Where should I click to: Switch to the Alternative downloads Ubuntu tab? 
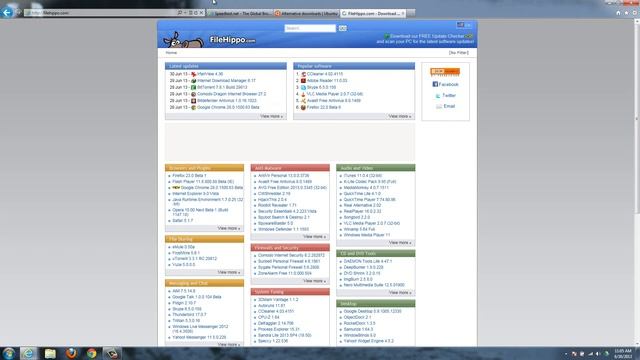pyautogui.click(x=306, y=13)
